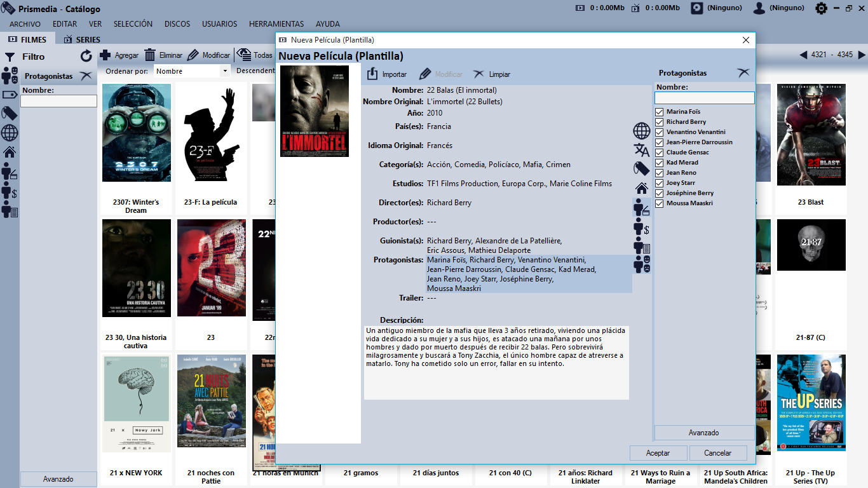Click the Cancelar button
This screenshot has width=868, height=488.
(x=718, y=453)
